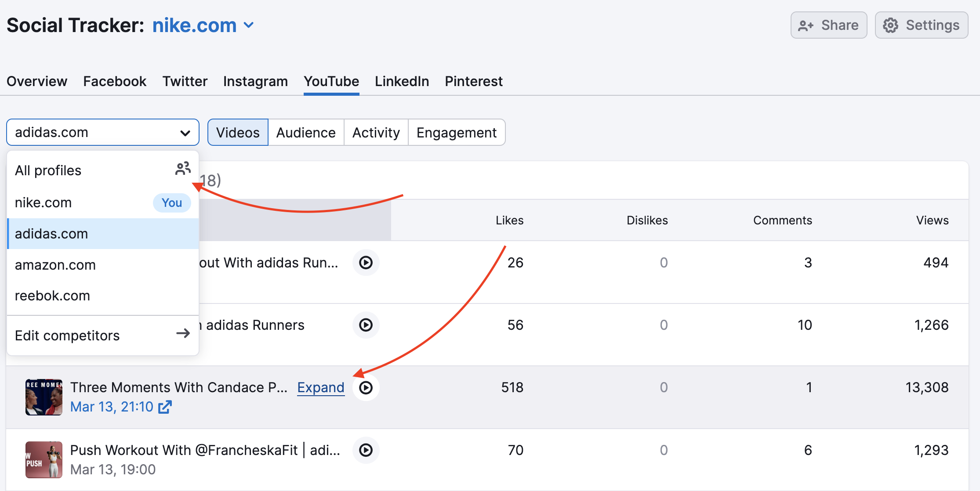Viewport: 980px width, 491px height.
Task: Click the Three Moments video thumbnail
Action: [x=44, y=397]
